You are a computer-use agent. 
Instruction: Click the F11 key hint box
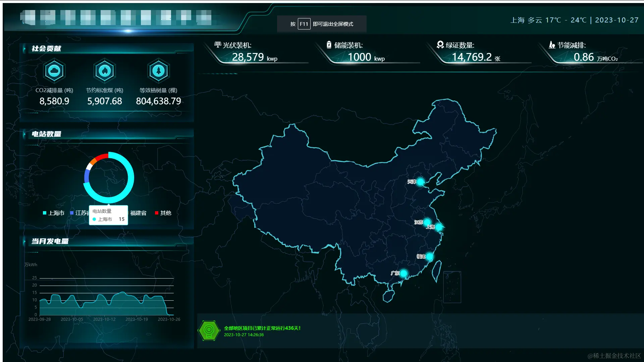(304, 24)
